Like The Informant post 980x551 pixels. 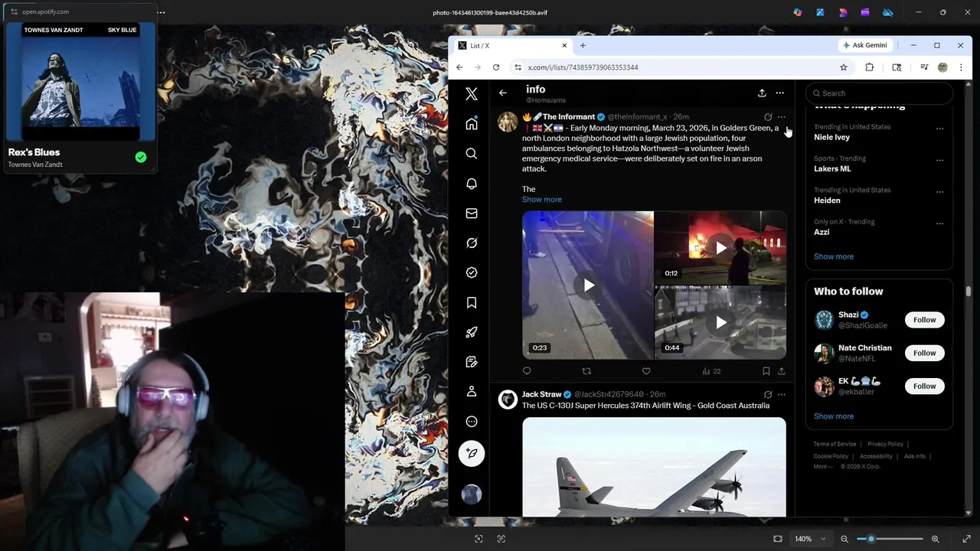coord(646,371)
